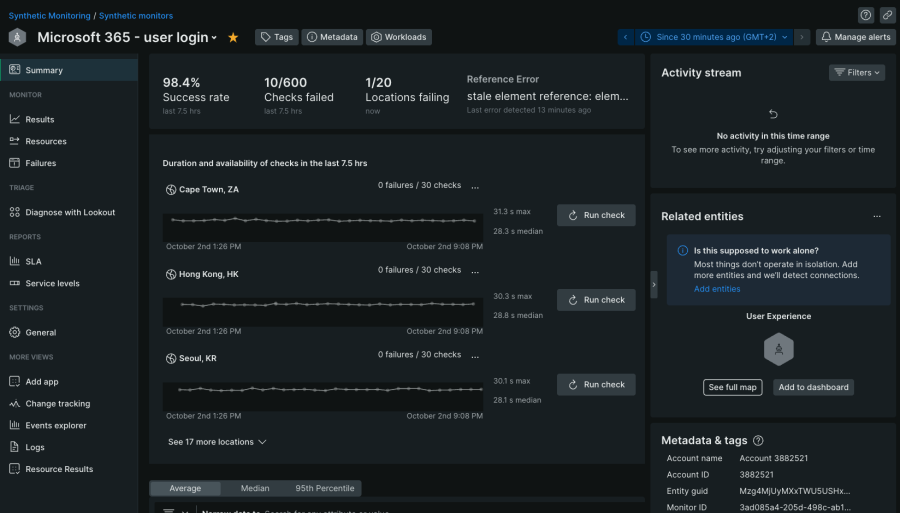Image resolution: width=900 pixels, height=513 pixels.
Task: Click the Seoul duration chart line
Action: [x=330, y=389]
